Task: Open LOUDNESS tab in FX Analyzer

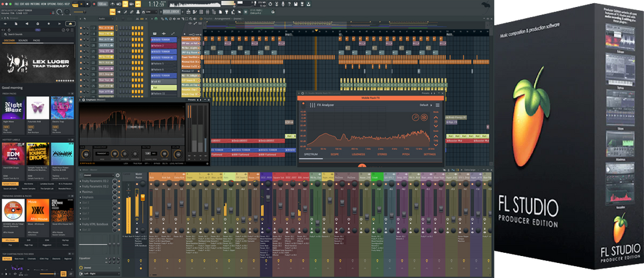Action: [x=358, y=154]
